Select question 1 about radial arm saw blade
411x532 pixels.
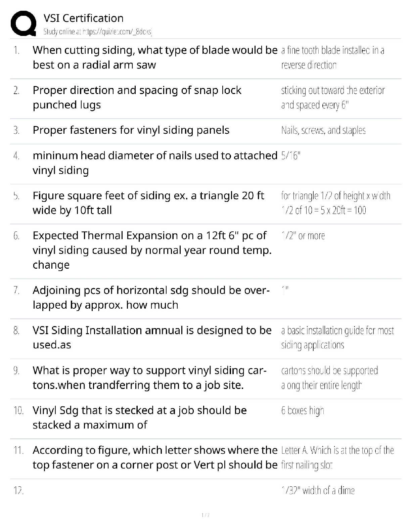(x=155, y=57)
